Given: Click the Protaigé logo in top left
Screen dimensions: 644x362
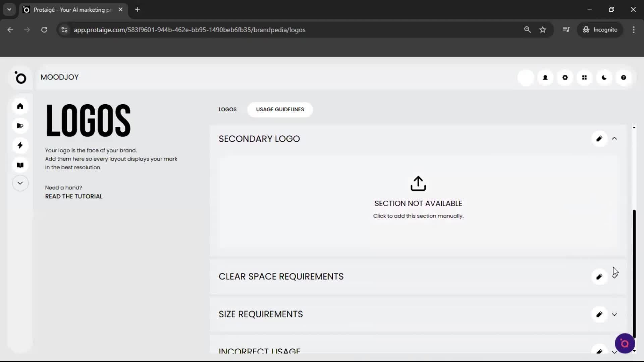Looking at the screenshot, I should 21,78.
